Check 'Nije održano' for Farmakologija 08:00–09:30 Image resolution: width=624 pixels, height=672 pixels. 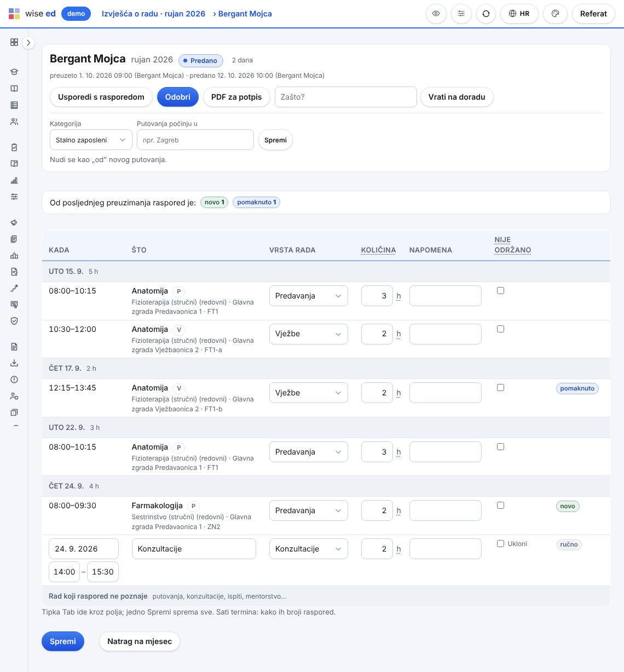tap(500, 506)
